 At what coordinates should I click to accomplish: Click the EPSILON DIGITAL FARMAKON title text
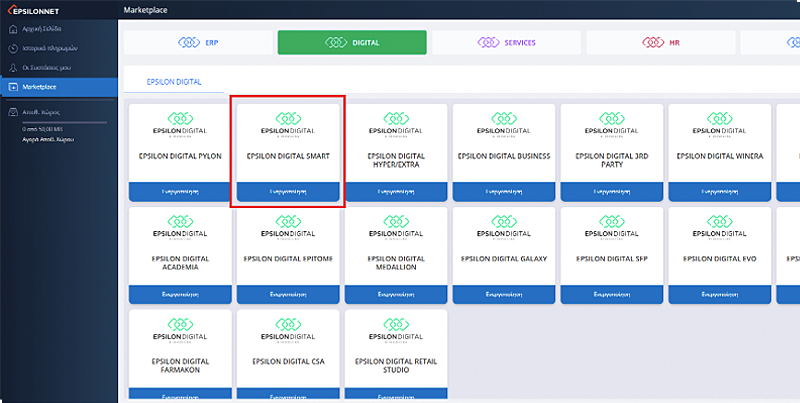click(180, 366)
